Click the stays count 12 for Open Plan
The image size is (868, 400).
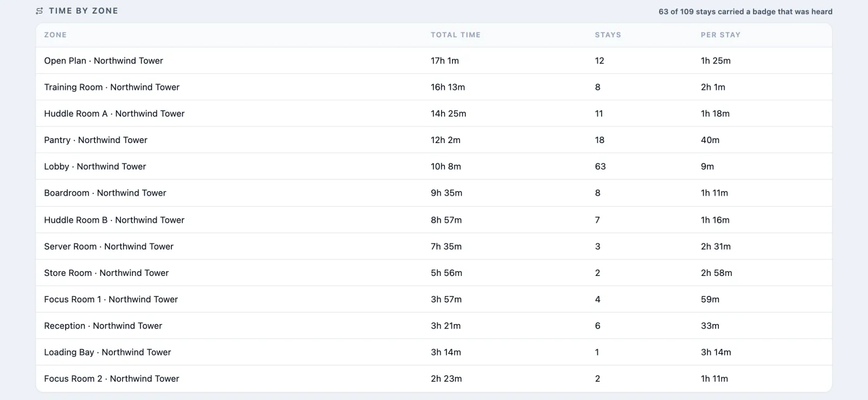click(x=599, y=61)
